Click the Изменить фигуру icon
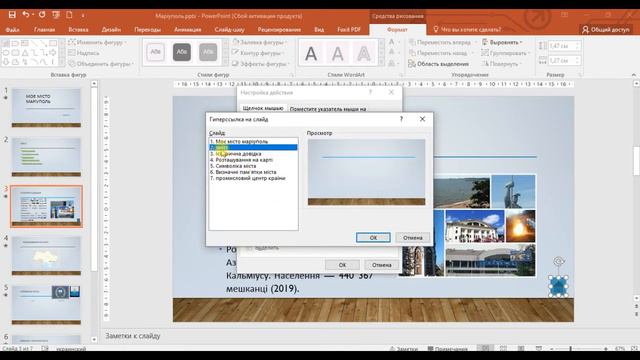Image resolution: width=640 pixels, height=360 pixels. pos(72,42)
